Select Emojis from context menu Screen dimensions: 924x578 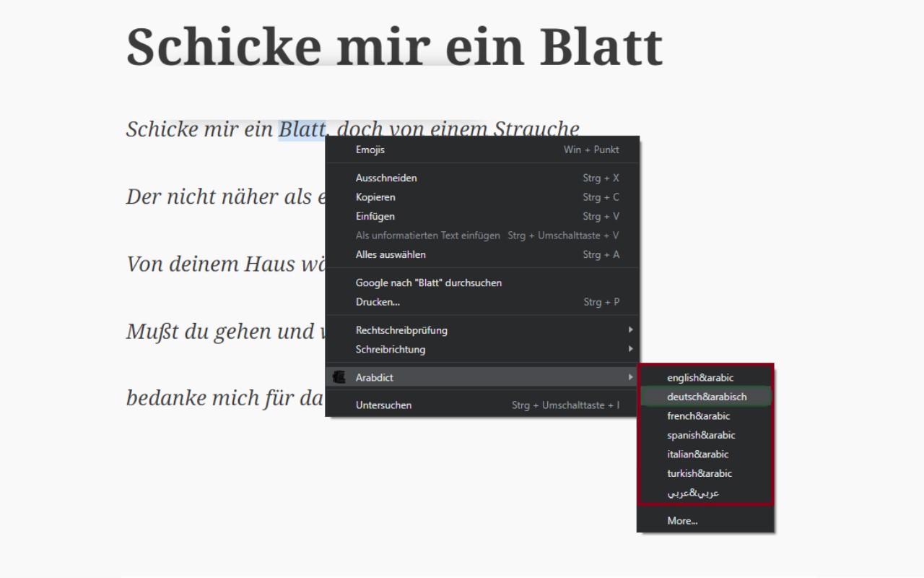pos(370,150)
